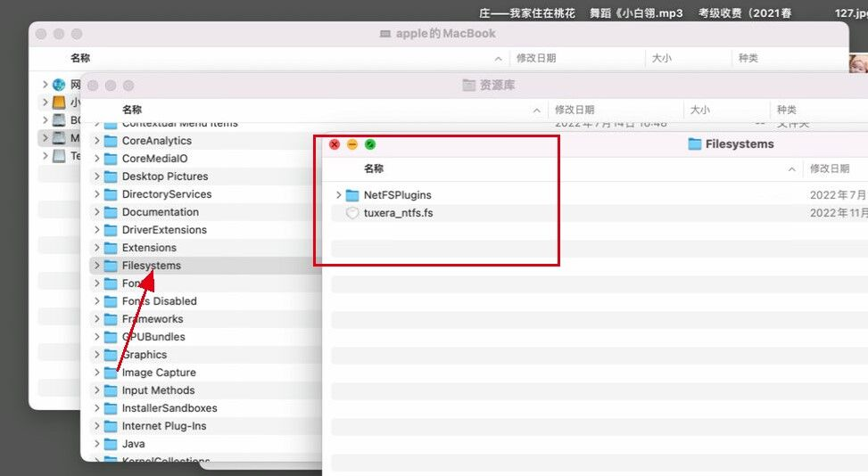
Task: Click the Filesystems title bar folder icon
Action: (x=694, y=144)
